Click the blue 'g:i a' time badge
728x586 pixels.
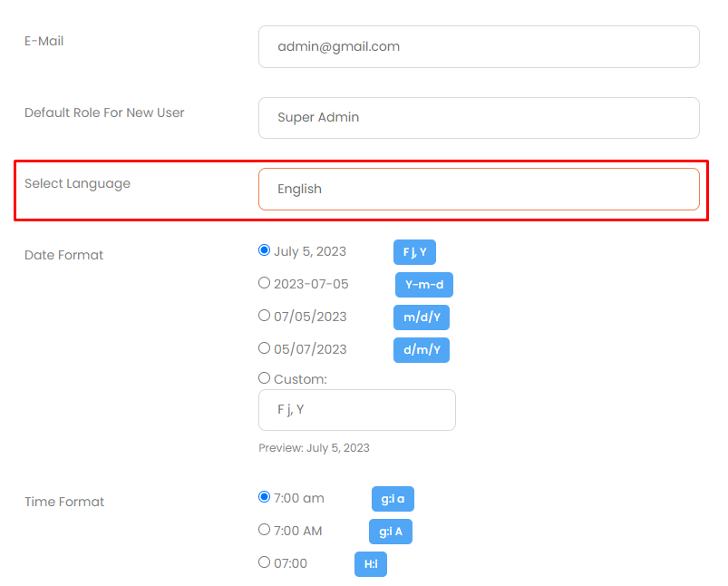393,499
